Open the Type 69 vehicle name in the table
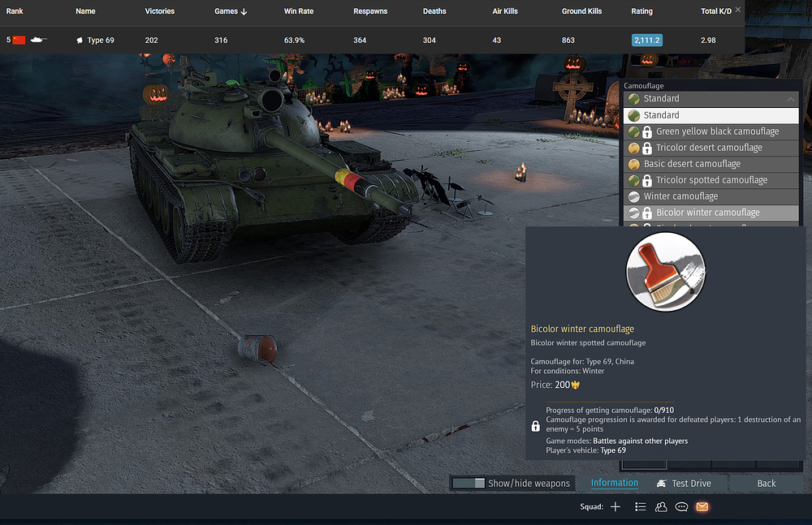This screenshot has width=812, height=525. (x=101, y=40)
